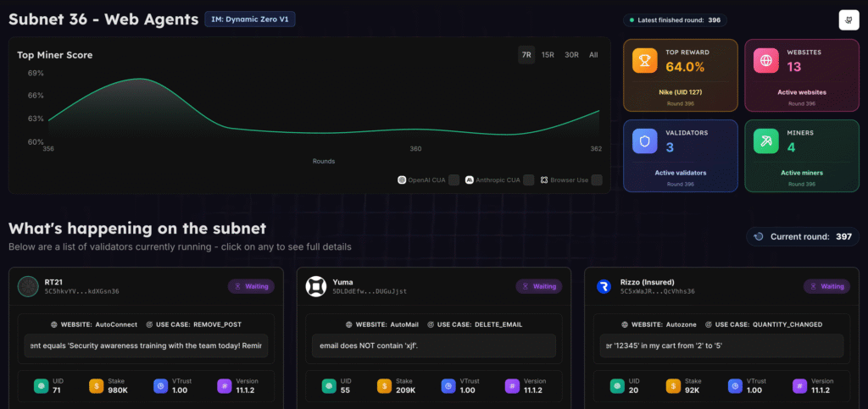This screenshot has width=868, height=409.
Task: Switch to the 15R range tab
Action: pyautogui.click(x=548, y=55)
